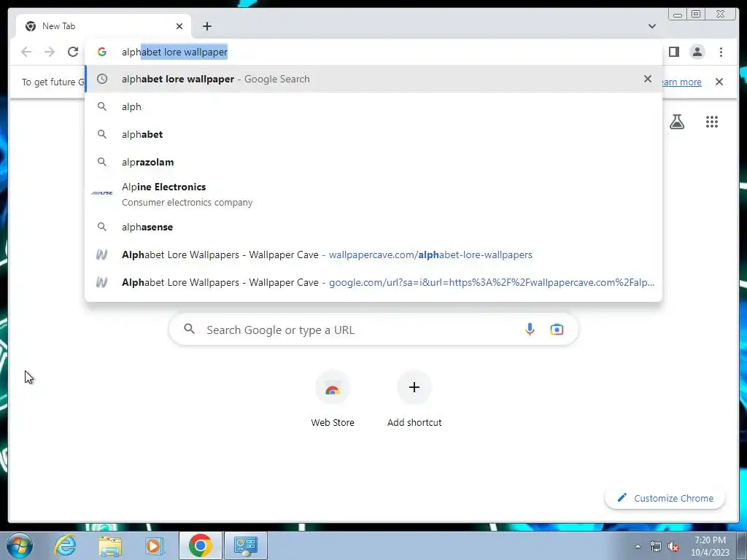Close the New Tab tab
Viewport: 747px width, 560px height.
point(179,26)
